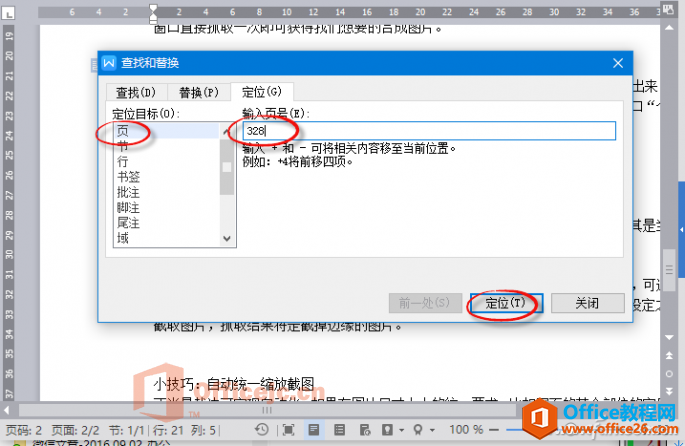The image size is (685, 446).
Task: Open the eye protection mode dropdown arrow
Action: pyautogui.click(x=401, y=430)
